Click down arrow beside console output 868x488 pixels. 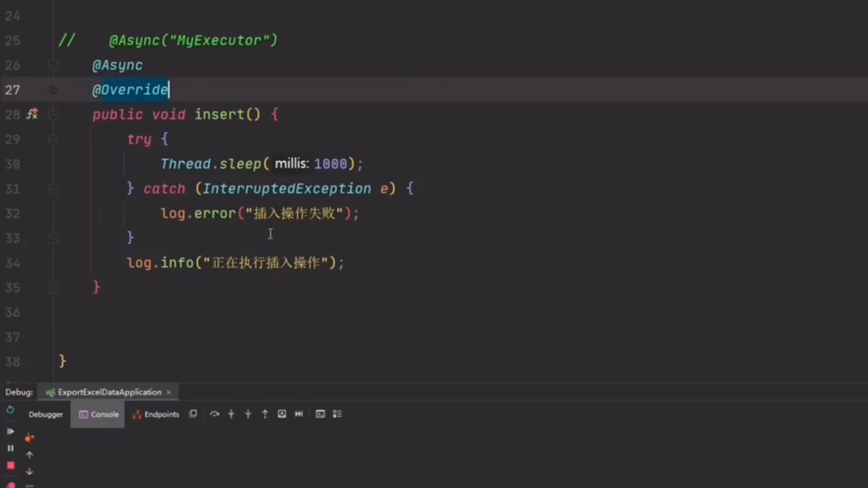(29, 472)
